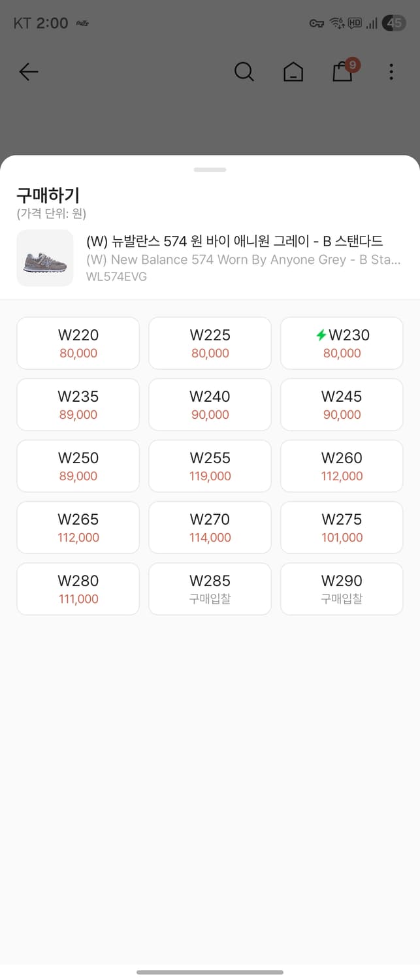420x980 pixels.
Task: Select size W240 option
Action: tap(210, 404)
